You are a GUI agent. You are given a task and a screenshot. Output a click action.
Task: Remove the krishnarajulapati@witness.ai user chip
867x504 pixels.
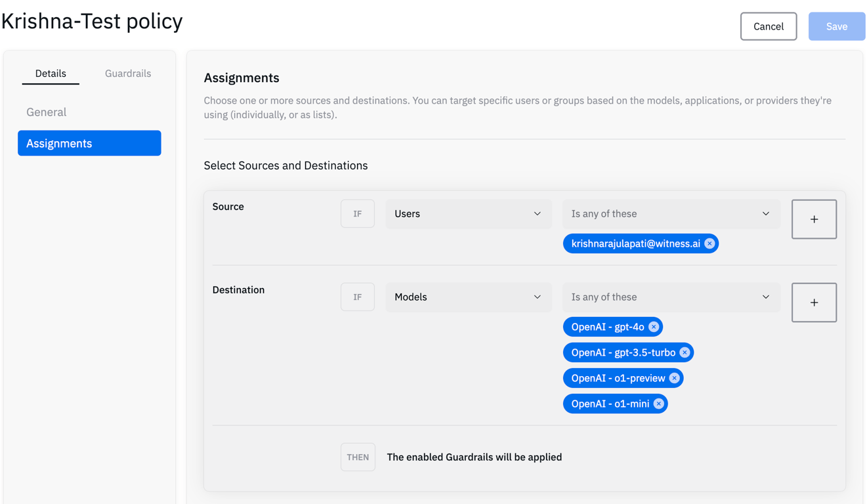pyautogui.click(x=709, y=243)
